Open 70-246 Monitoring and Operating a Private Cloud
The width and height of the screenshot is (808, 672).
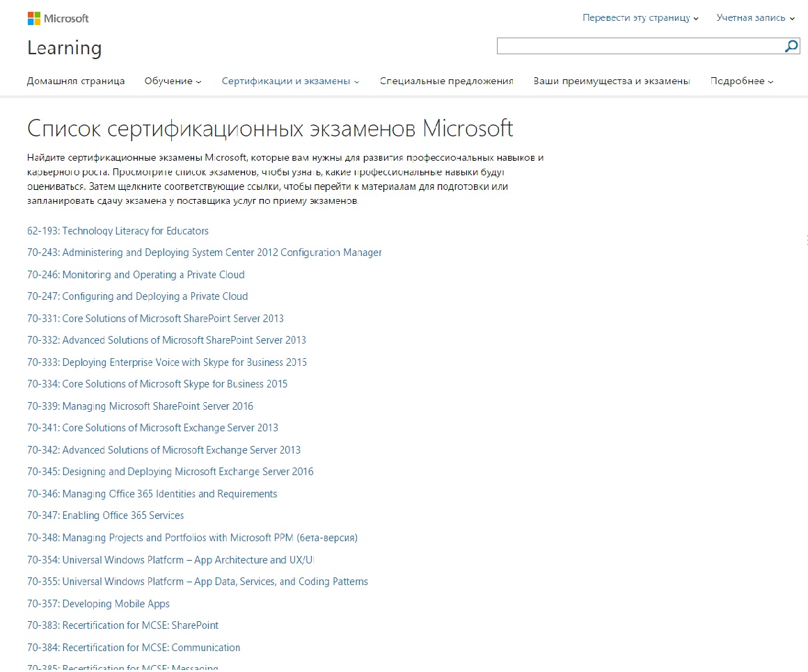(x=136, y=275)
